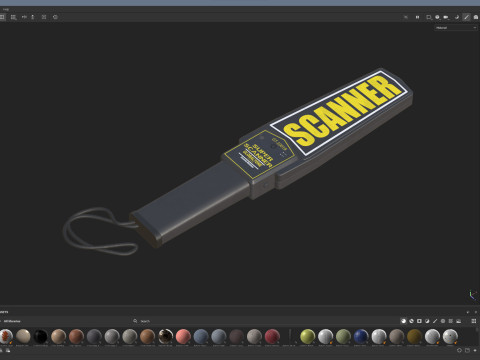The width and height of the screenshot is (480, 360).
Task: Select the black material sphere
Action: pos(41,336)
